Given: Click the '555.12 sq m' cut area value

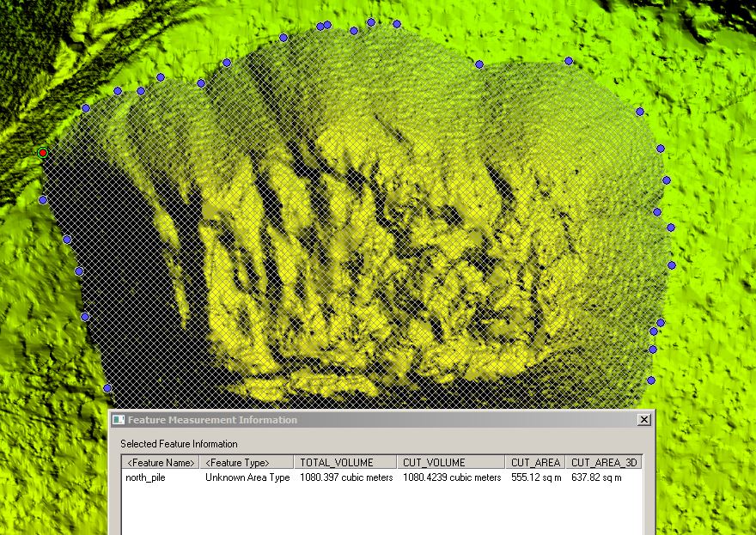Looking at the screenshot, I should point(536,477).
